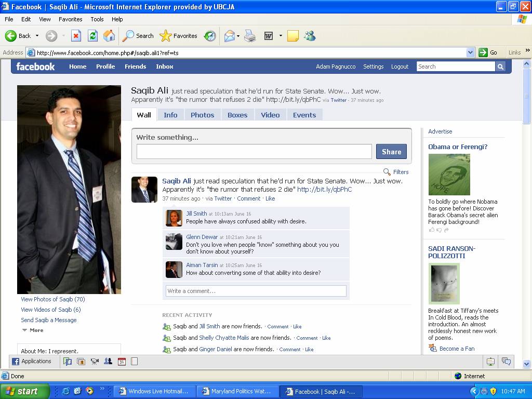Click the Obama or Ferengi ad thumbnail
The height and width of the screenshot is (399, 532).
449,175
